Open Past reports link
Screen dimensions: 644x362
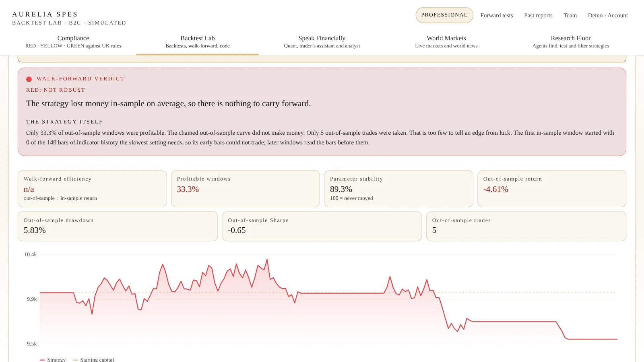click(538, 15)
